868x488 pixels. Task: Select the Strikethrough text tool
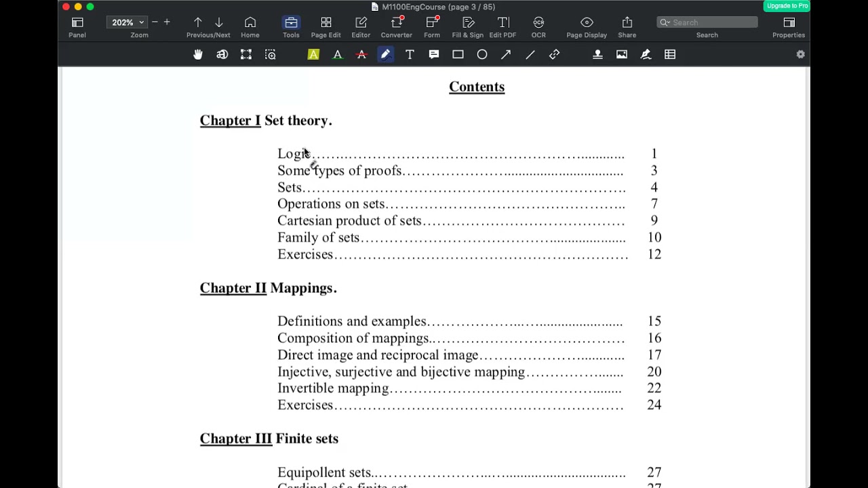coord(361,54)
